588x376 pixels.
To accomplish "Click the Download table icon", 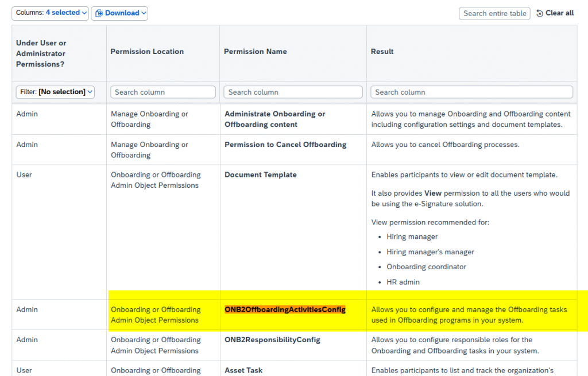I will tap(99, 13).
